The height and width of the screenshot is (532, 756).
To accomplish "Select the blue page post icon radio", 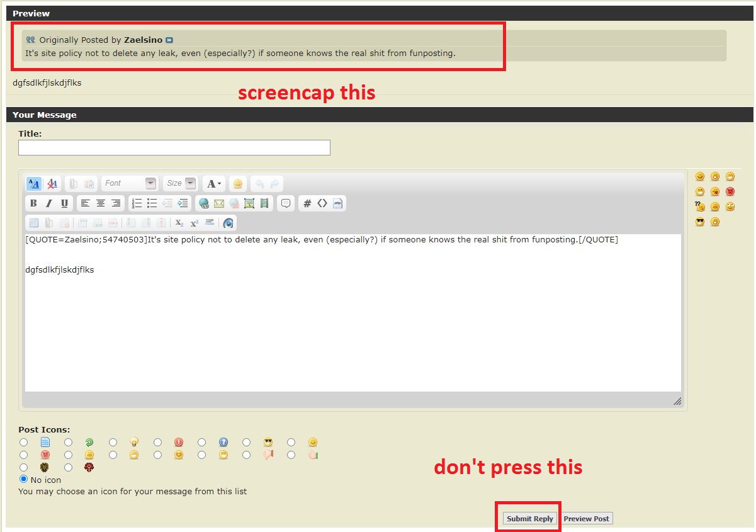I will tap(24, 443).
